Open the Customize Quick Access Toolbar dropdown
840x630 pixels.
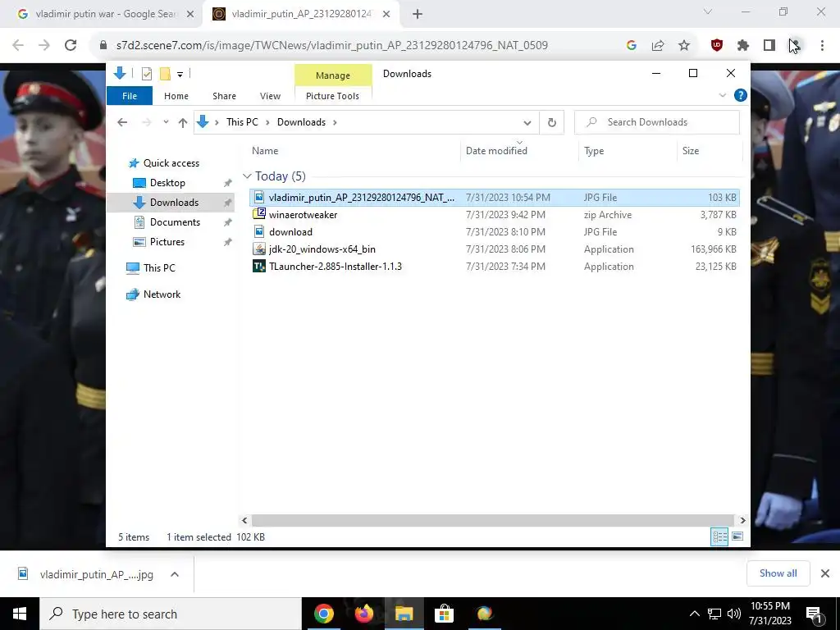coord(180,75)
